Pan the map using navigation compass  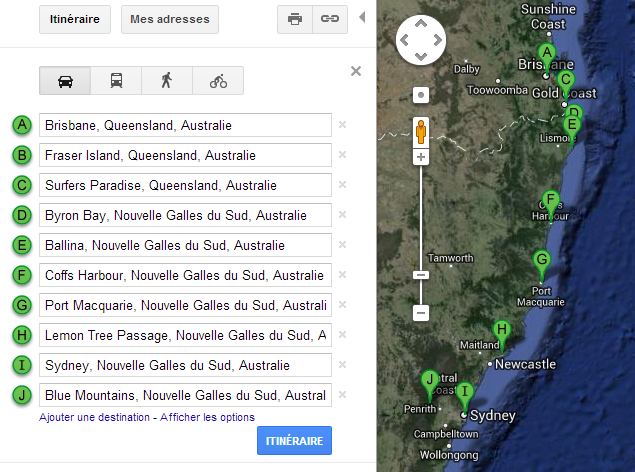click(x=421, y=40)
